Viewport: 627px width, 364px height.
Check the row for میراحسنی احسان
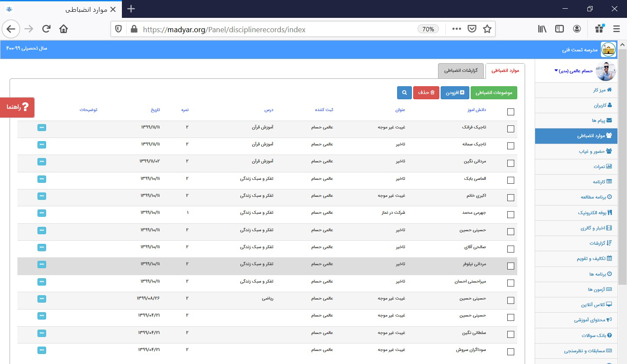tap(511, 283)
